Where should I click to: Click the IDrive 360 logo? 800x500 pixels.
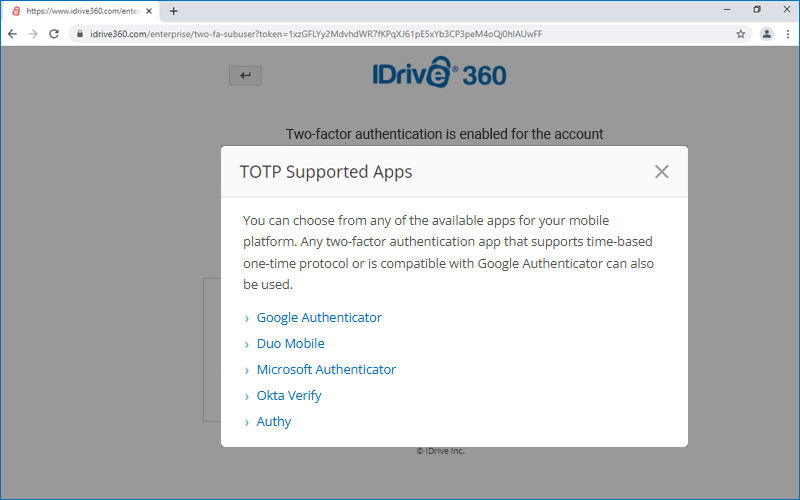pyautogui.click(x=439, y=72)
